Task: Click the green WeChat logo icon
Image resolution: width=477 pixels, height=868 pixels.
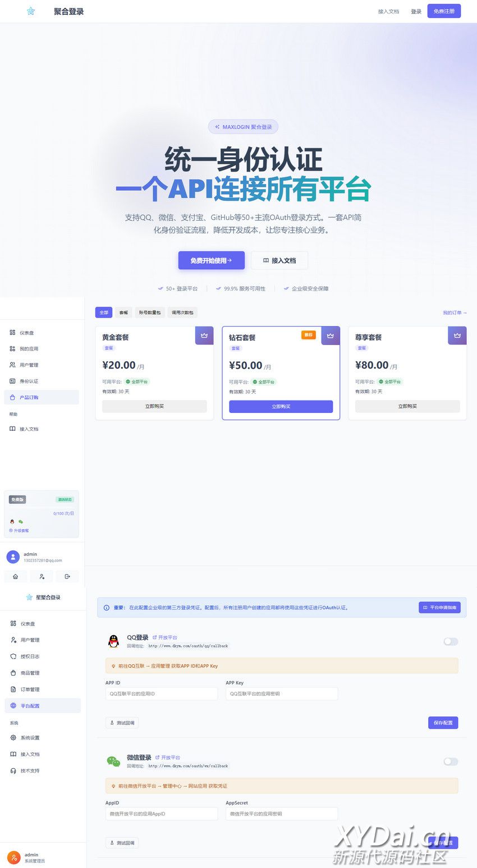Action: point(114,761)
